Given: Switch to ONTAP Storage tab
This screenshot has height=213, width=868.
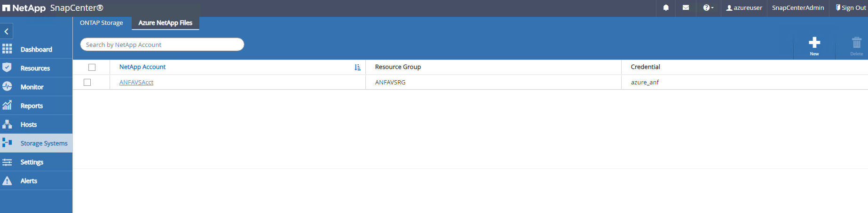Looking at the screenshot, I should pyautogui.click(x=102, y=23).
